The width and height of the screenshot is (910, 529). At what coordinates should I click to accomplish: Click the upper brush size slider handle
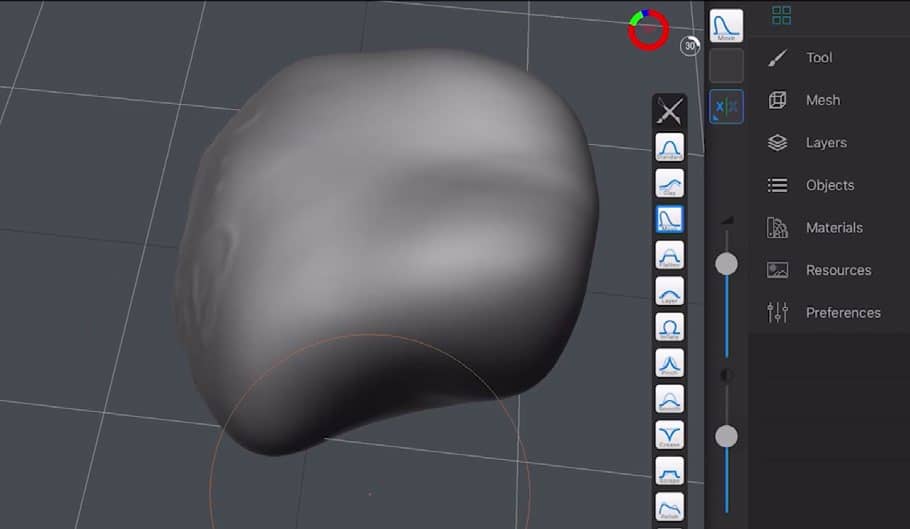click(726, 264)
